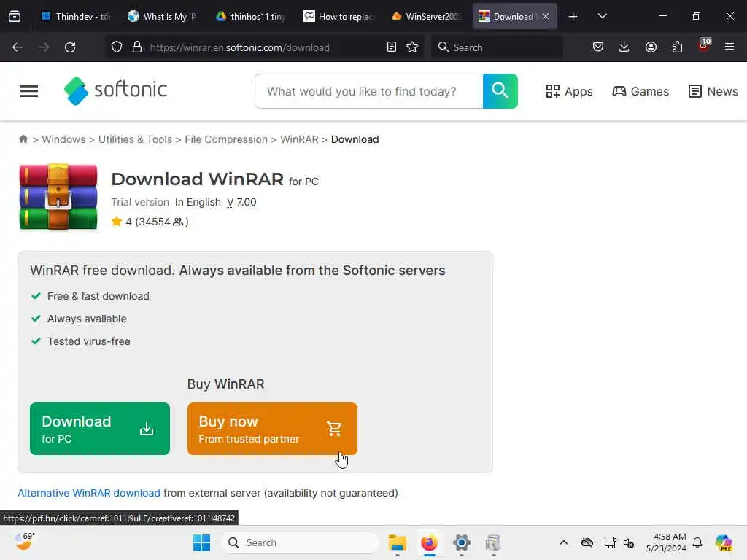
Task: View site security padlock info
Action: [x=137, y=47]
